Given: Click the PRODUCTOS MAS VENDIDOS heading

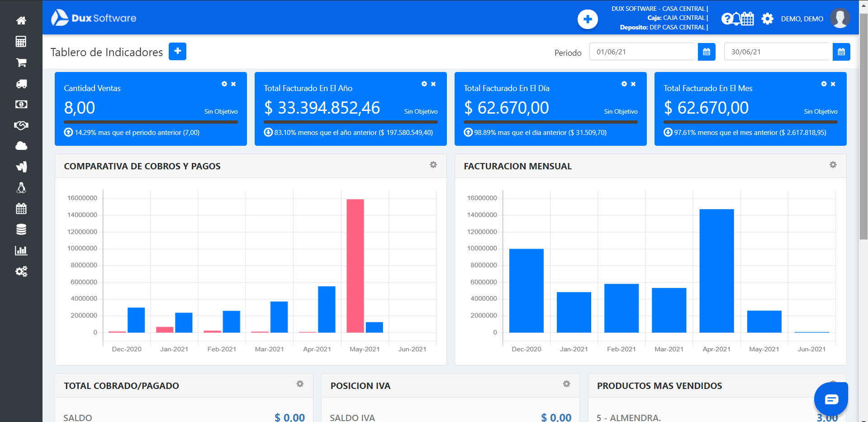Looking at the screenshot, I should pyautogui.click(x=659, y=386).
